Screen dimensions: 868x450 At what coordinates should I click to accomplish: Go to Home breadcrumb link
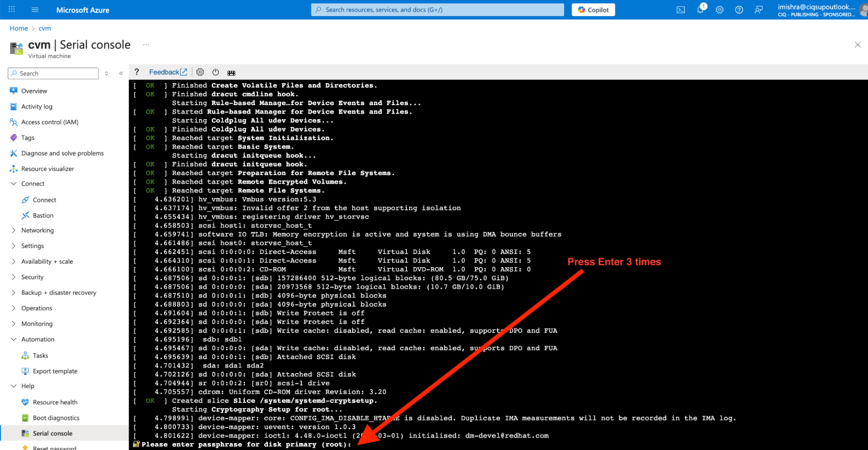tap(19, 28)
